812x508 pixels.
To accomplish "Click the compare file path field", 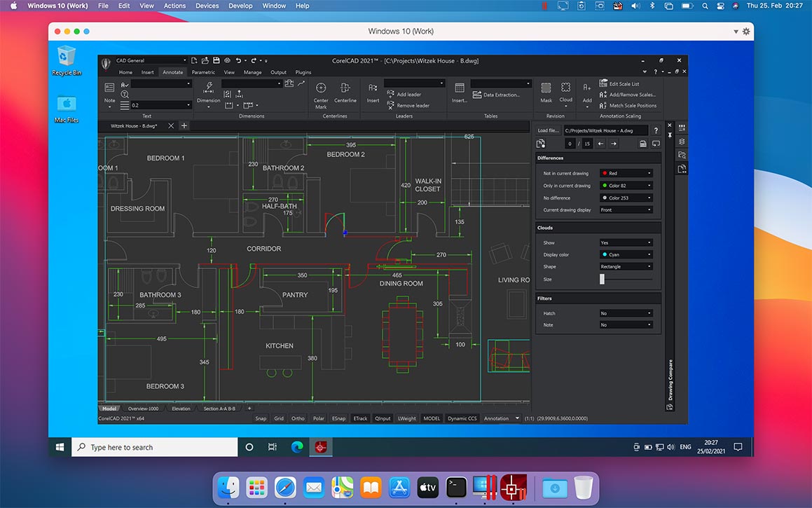I will (605, 130).
